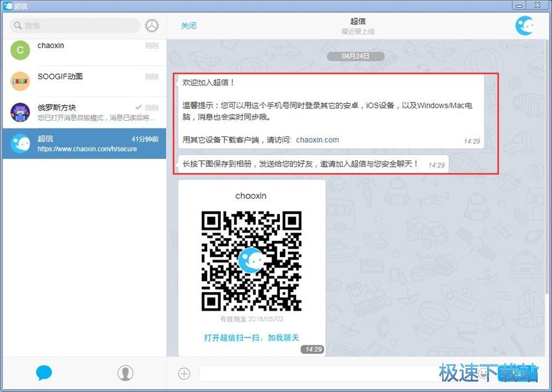The width and height of the screenshot is (552, 392).
Task: Click the 41分钟前 timestamp
Action: [145, 139]
